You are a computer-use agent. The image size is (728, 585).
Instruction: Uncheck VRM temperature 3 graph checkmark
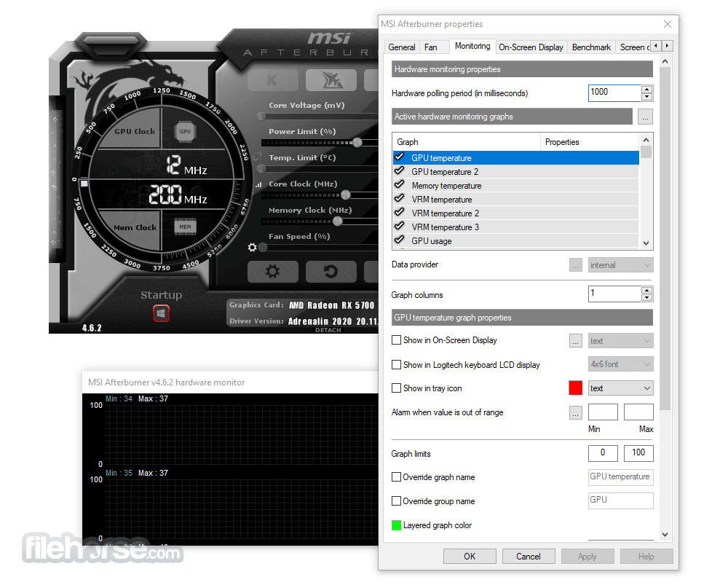(x=399, y=227)
